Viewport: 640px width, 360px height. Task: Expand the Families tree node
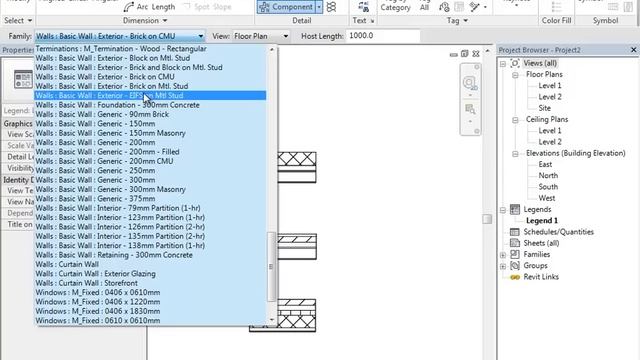503,255
